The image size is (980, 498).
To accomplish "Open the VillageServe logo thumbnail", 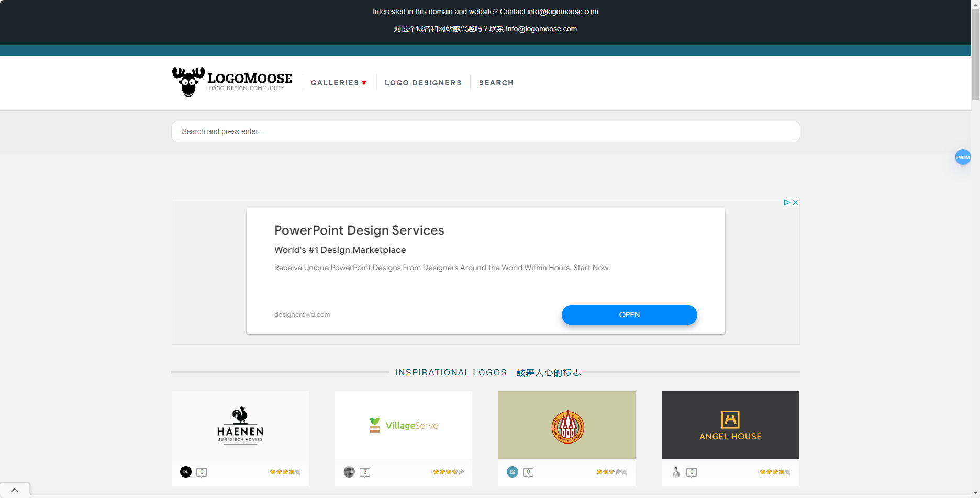I will (404, 425).
